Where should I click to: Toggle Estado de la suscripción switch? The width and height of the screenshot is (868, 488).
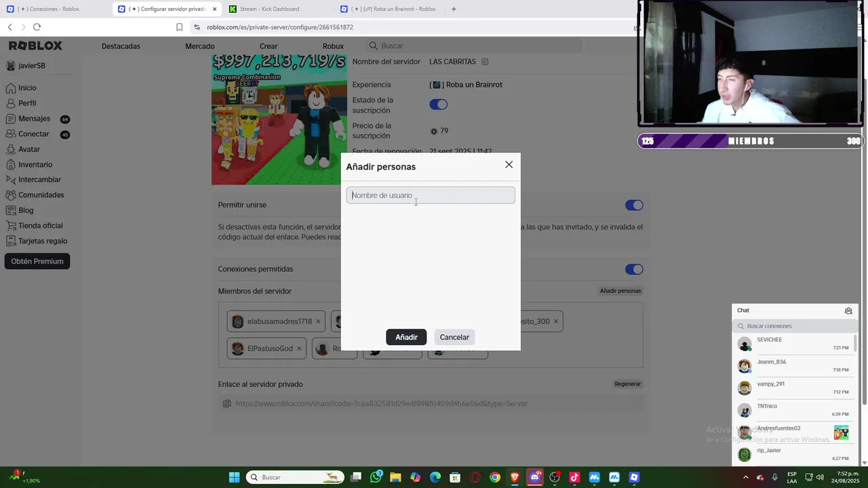438,104
